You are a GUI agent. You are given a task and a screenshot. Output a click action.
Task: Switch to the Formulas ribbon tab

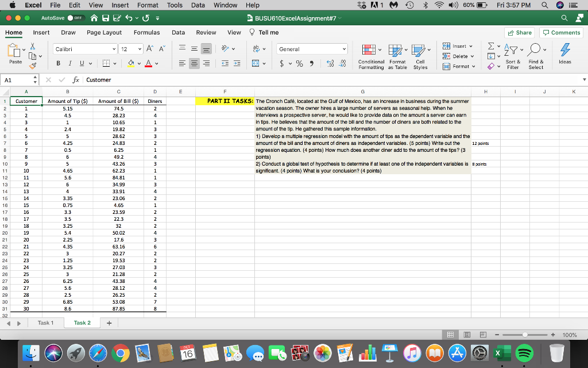coord(146,33)
